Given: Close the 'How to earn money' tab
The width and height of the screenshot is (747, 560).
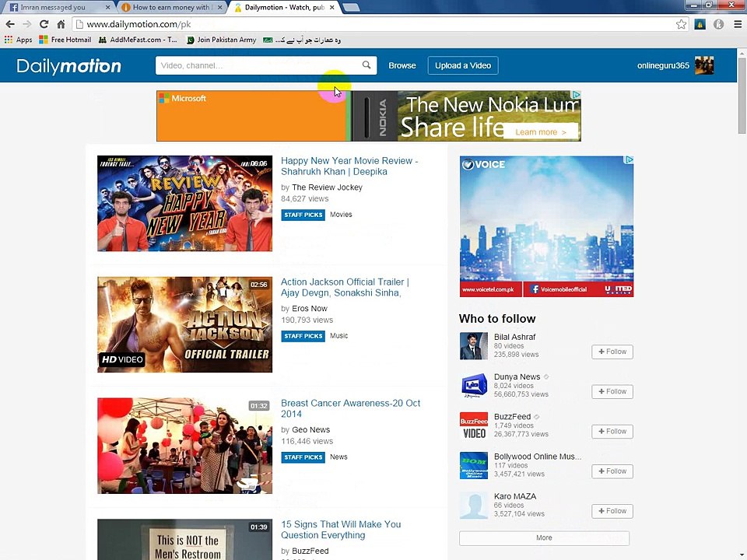Looking at the screenshot, I should (x=219, y=7).
